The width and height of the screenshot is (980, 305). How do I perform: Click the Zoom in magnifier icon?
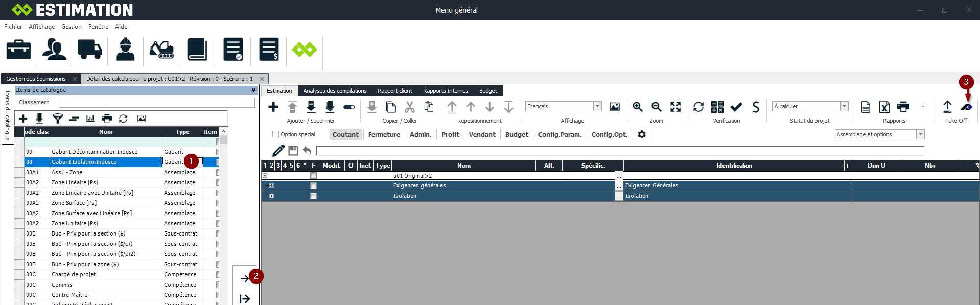pos(637,107)
